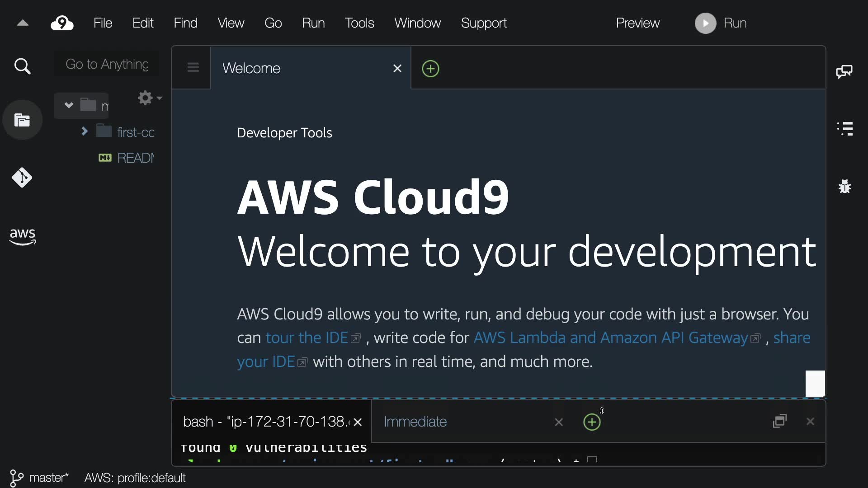Click the Cloud9 cloud logo icon

click(62, 23)
